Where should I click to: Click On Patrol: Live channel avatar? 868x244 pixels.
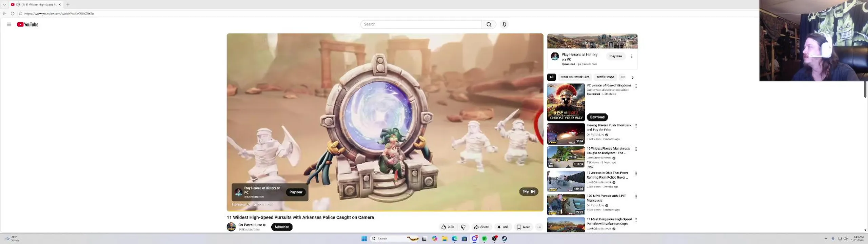tap(231, 227)
